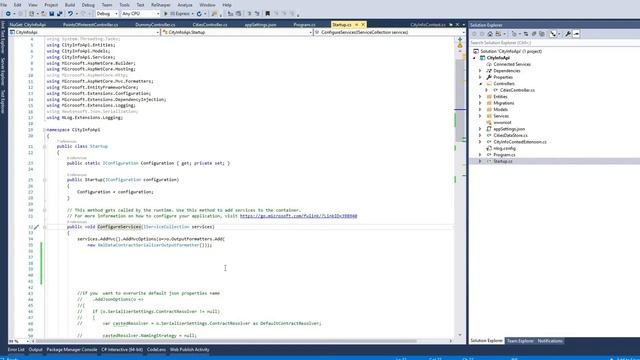This screenshot has height=360, width=640.
Task: Switch to the appSettings.json editor tab
Action: tap(260, 24)
